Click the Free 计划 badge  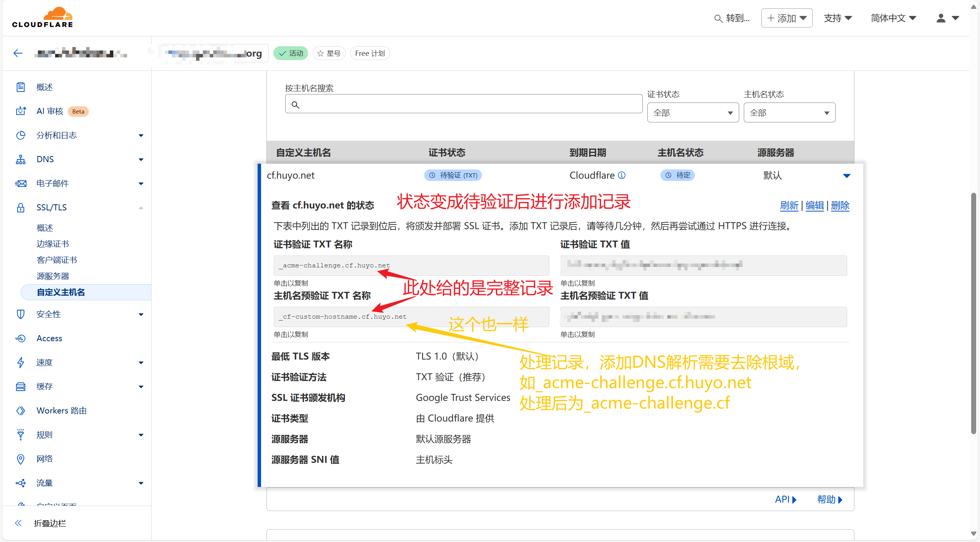(x=370, y=54)
